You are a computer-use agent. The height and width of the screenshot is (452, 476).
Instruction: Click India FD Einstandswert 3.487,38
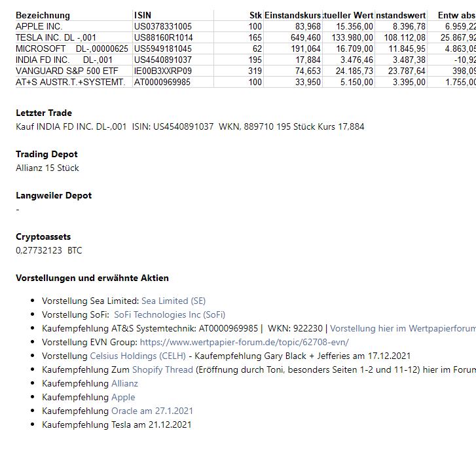409,60
